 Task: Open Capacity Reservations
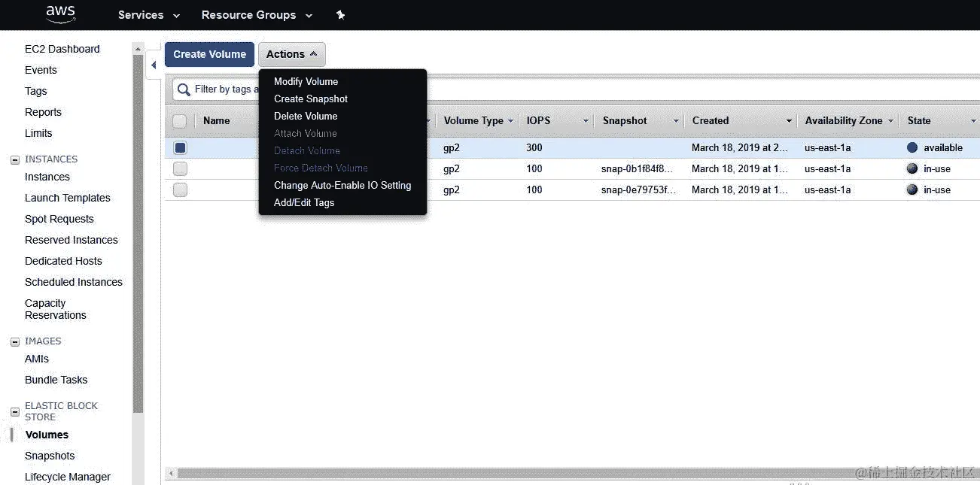pyautogui.click(x=55, y=309)
